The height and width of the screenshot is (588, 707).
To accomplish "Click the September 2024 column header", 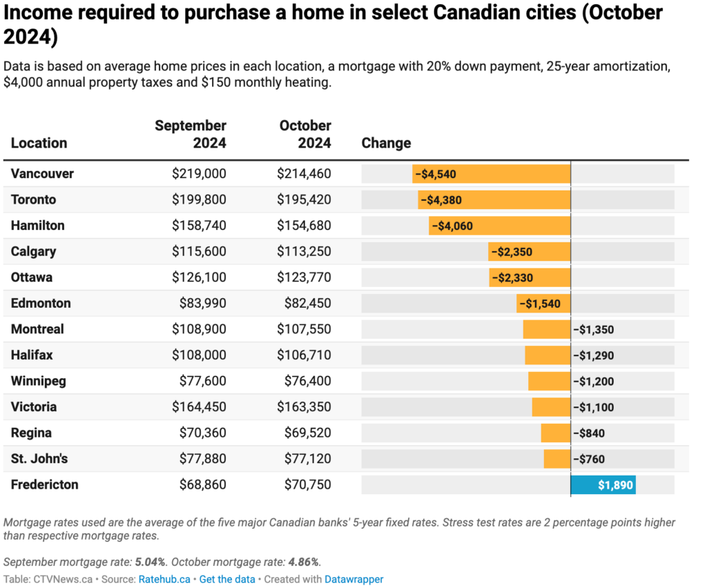I will 191,135.
